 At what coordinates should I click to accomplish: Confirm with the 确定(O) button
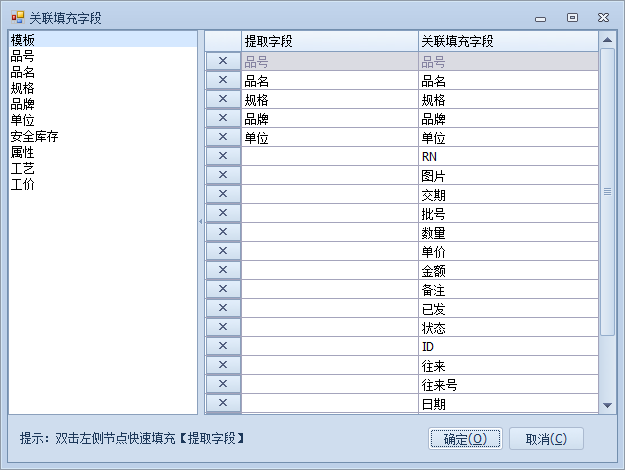point(465,439)
